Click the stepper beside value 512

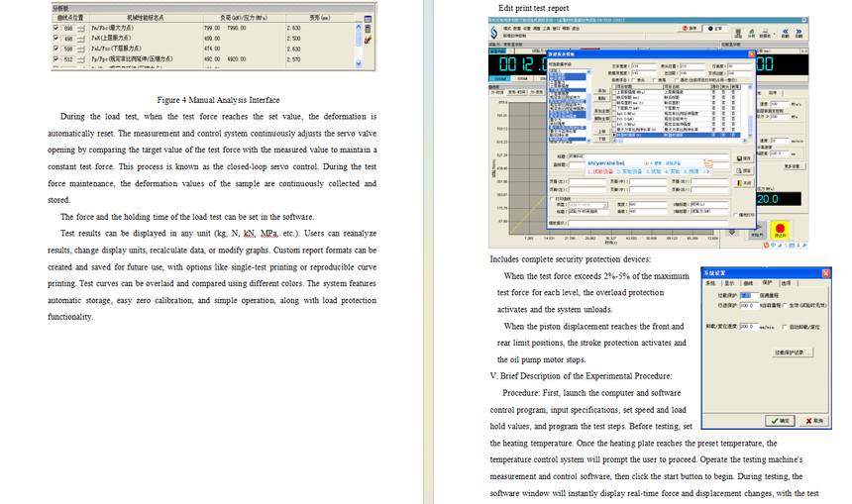[81, 59]
